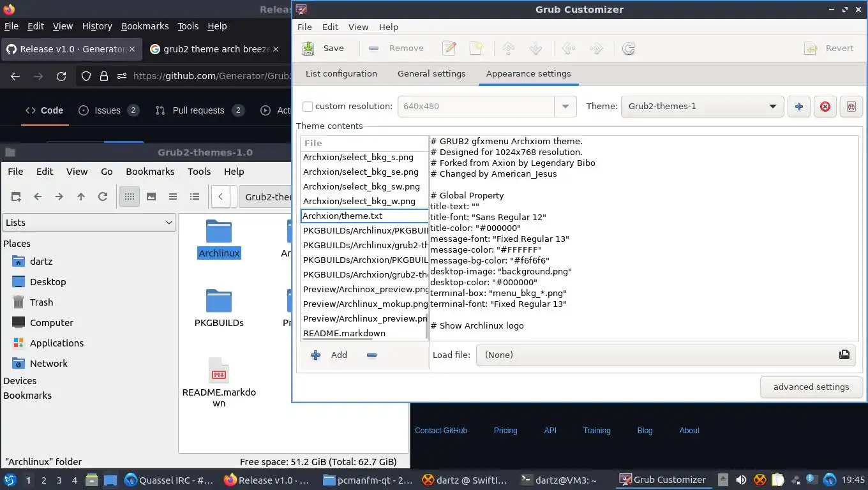Open the Theme dropdown showing Grub2-themes-1
Screen dimensions: 868x490
pyautogui.click(x=702, y=107)
